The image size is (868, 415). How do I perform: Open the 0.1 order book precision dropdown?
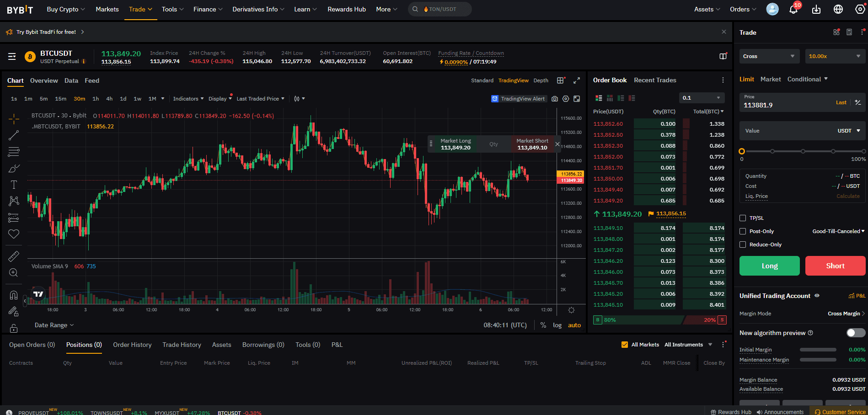click(702, 98)
